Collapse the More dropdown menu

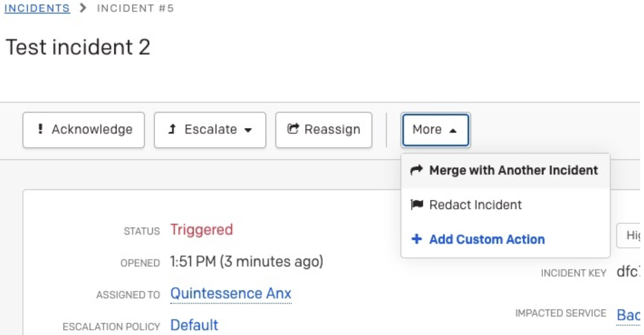point(435,129)
